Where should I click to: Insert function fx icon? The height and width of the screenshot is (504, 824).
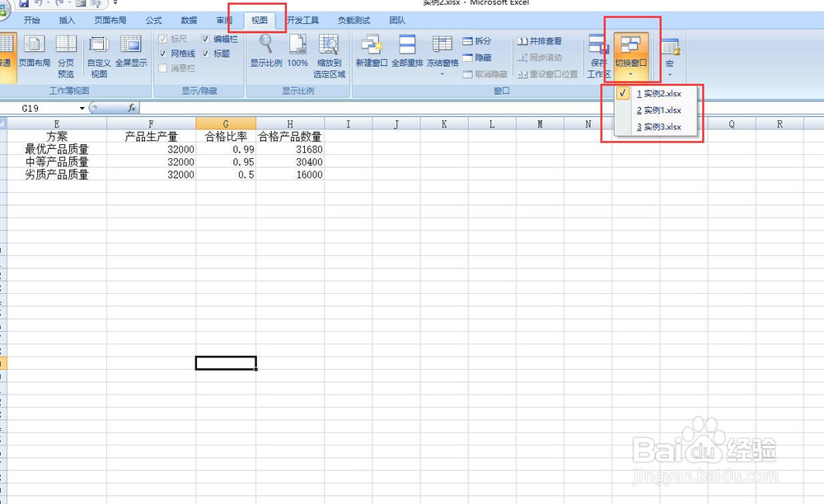point(131,108)
